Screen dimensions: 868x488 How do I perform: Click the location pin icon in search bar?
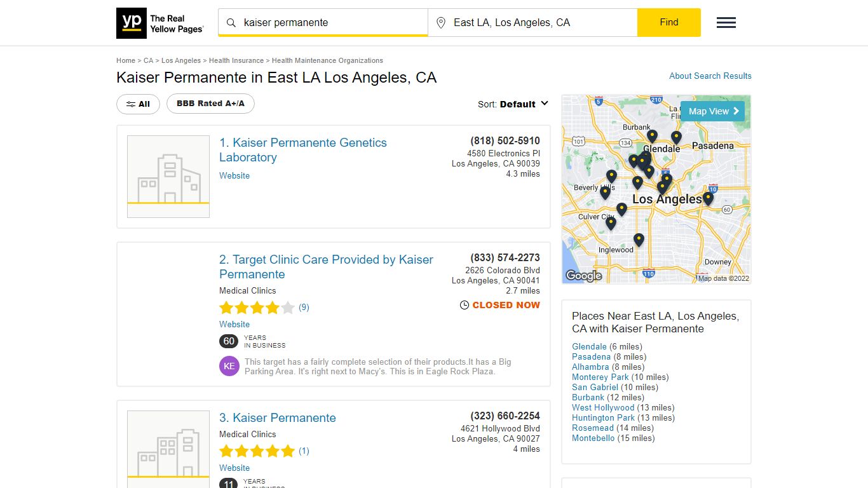[x=441, y=23]
